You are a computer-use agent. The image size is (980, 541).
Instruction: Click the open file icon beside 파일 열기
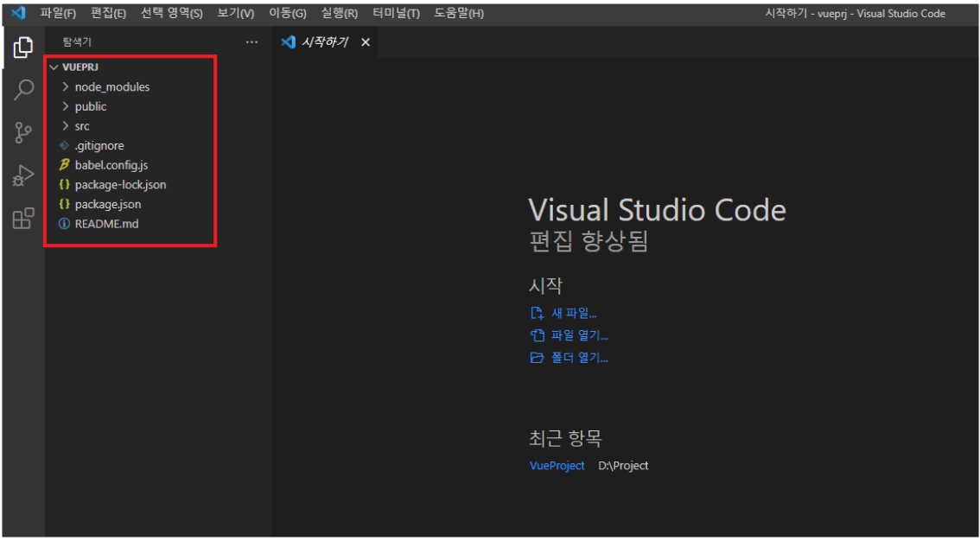537,335
